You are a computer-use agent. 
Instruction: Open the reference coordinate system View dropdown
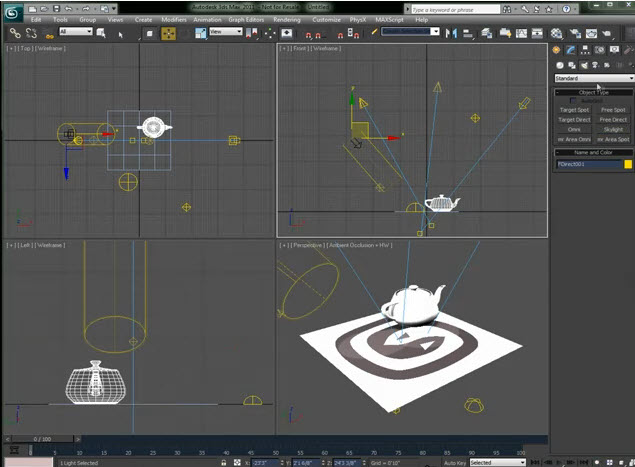pyautogui.click(x=226, y=31)
